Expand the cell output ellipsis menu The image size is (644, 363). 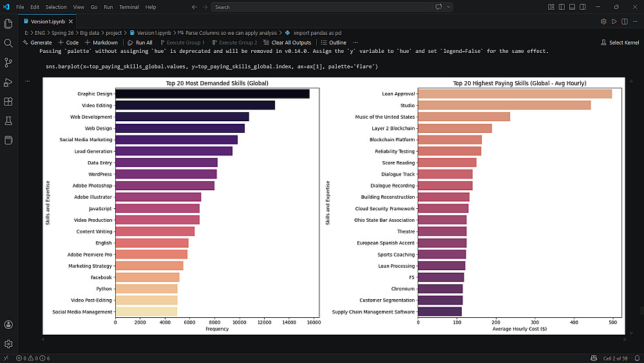(x=28, y=82)
